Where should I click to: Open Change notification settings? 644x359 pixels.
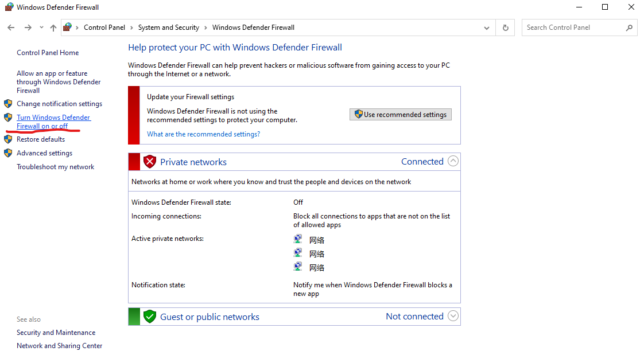pyautogui.click(x=60, y=104)
